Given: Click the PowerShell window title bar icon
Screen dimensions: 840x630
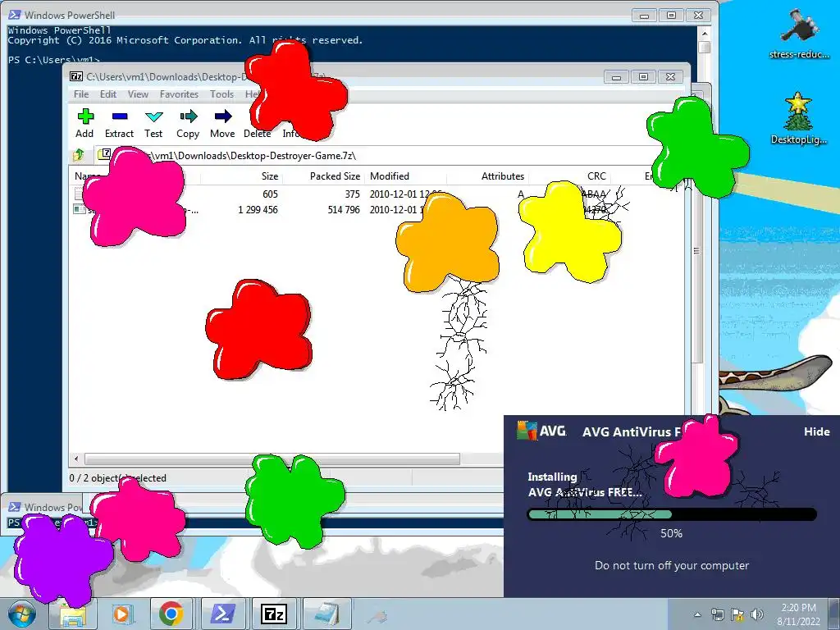Looking at the screenshot, I should (x=15, y=15).
